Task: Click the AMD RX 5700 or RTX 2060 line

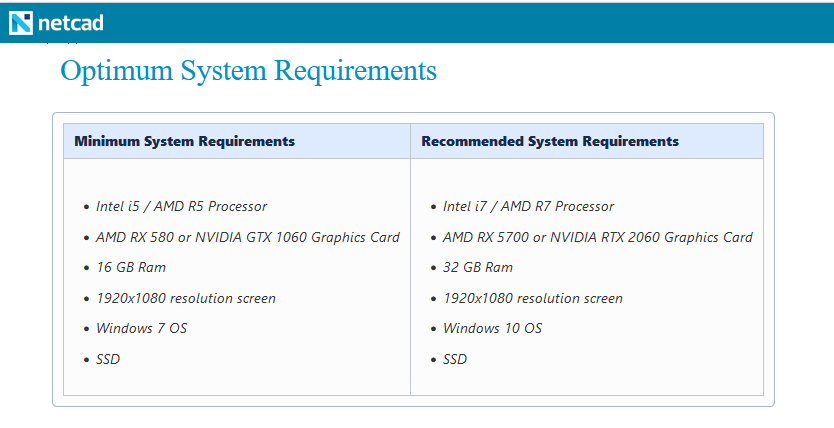Action: point(598,237)
